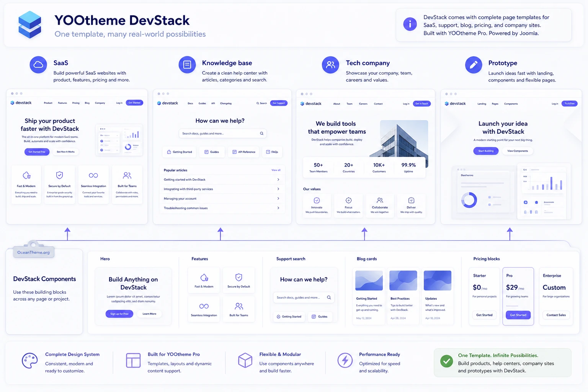
Task: Click Learn More button in Hero component
Action: pyautogui.click(x=149, y=314)
